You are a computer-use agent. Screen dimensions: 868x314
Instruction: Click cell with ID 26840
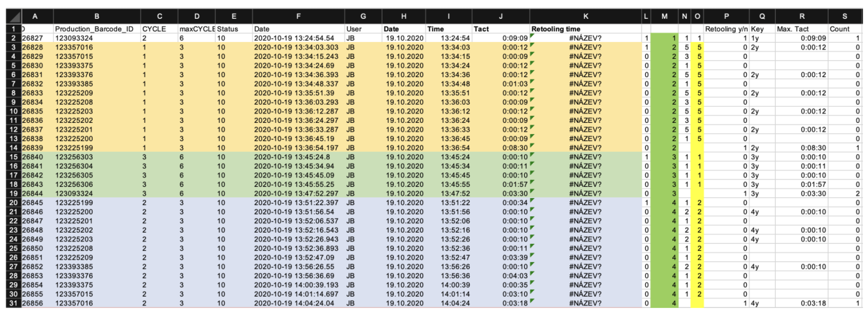32,157
